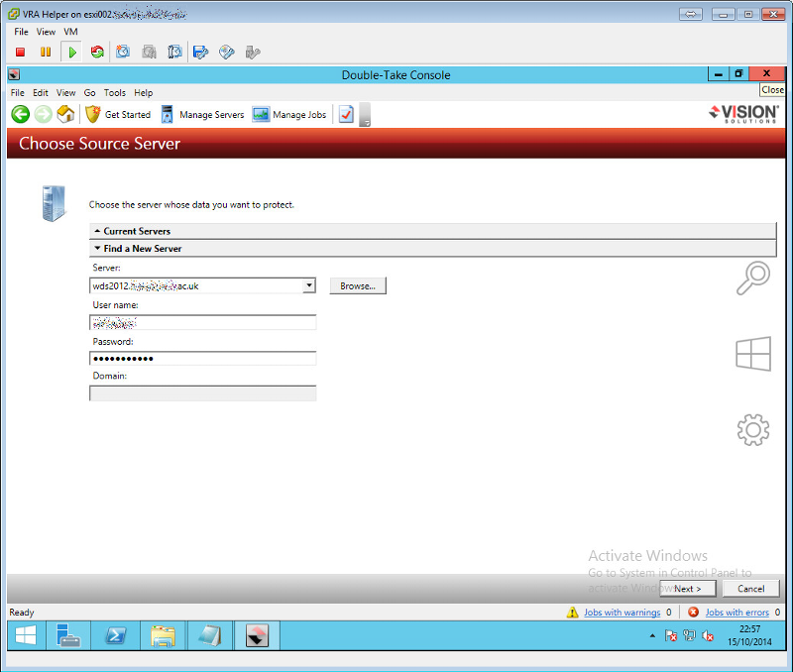This screenshot has height=672, width=793.
Task: Click the checklist icon after Manage Jobs
Action: coord(346,114)
